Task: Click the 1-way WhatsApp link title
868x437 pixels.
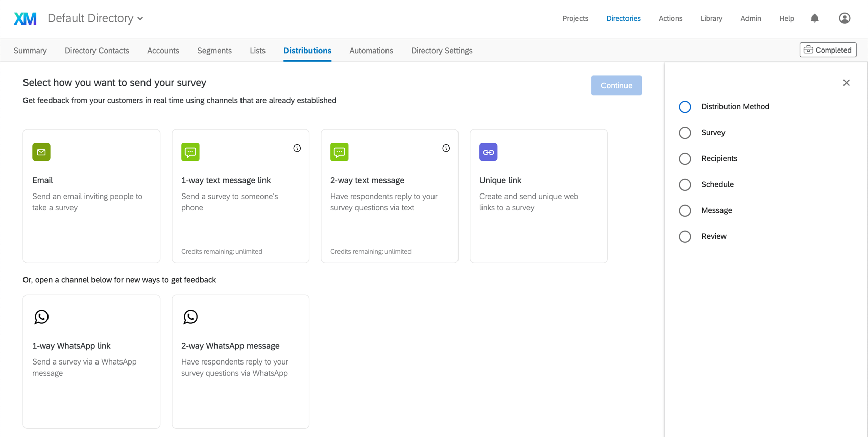Action: [71, 346]
